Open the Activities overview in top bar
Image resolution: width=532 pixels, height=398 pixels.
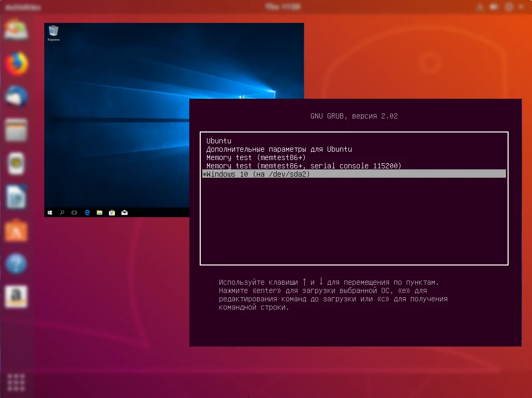pos(23,7)
